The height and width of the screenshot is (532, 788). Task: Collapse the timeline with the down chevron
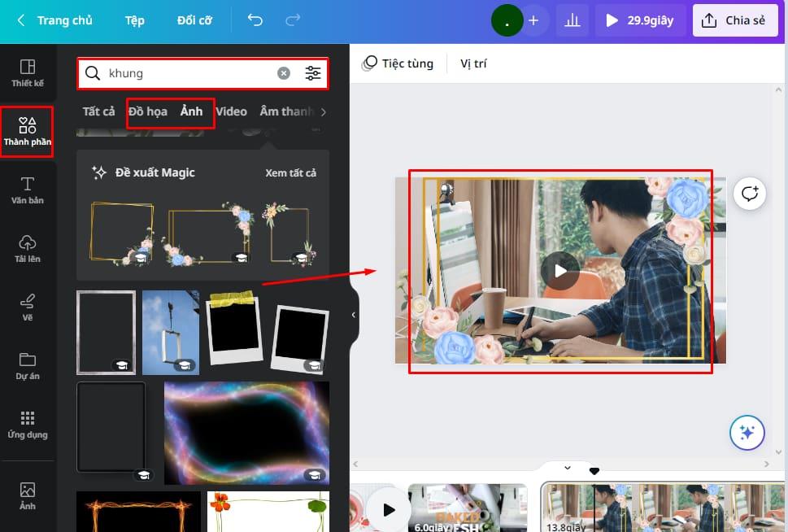click(x=565, y=468)
